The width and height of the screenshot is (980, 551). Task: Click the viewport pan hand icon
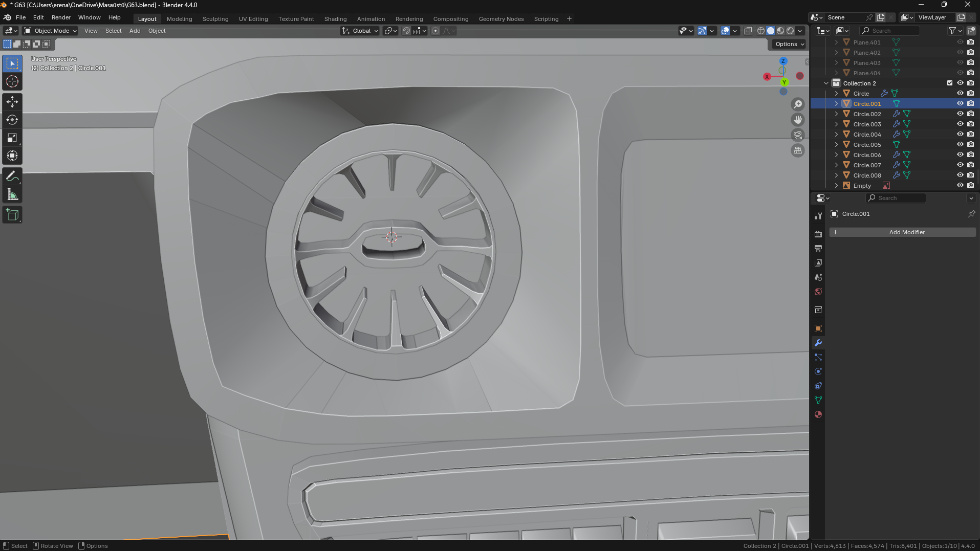click(x=798, y=120)
